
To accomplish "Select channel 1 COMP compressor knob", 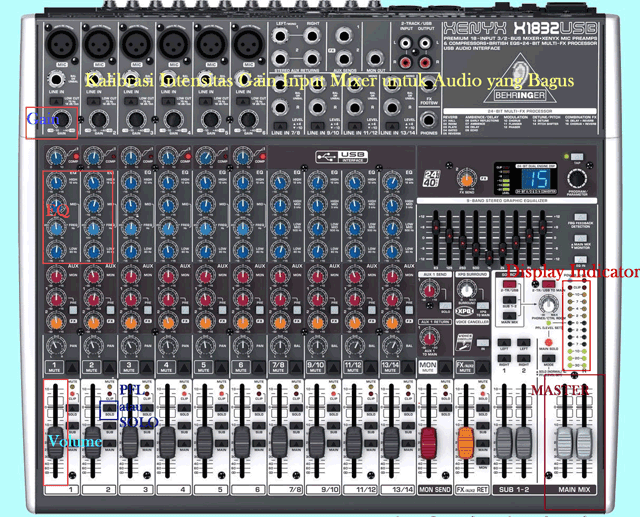I will point(56,157).
